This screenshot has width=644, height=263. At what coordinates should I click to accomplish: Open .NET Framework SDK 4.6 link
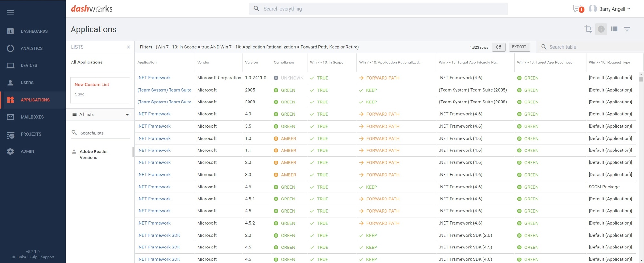pos(159,259)
